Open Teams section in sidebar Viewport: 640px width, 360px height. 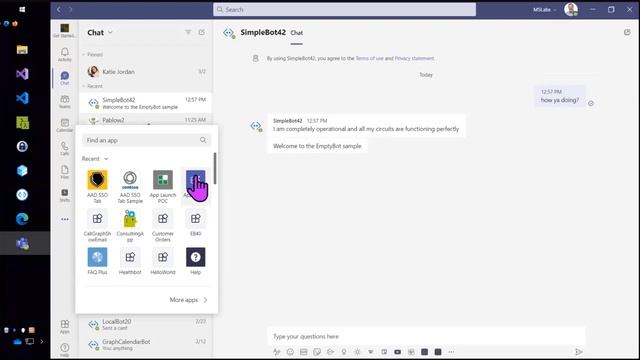tap(64, 101)
